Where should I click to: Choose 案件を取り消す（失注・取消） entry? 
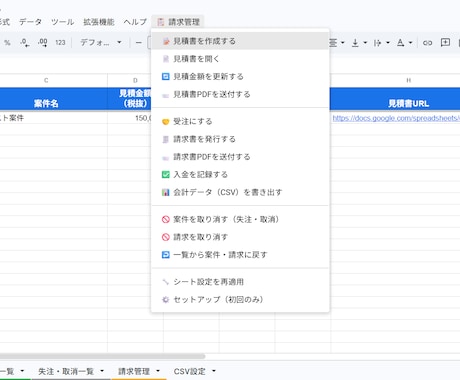pyautogui.click(x=240, y=219)
